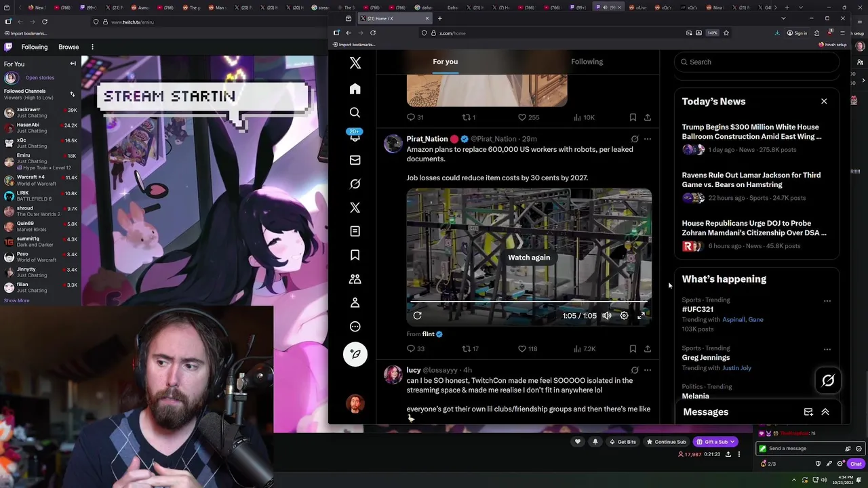Start new message in Messages drawer
868x488 pixels.
coord(808,412)
